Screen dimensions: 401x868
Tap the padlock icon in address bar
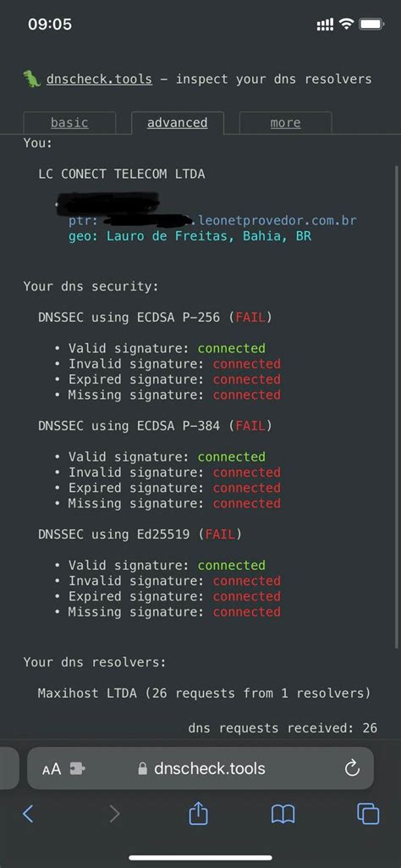143,768
